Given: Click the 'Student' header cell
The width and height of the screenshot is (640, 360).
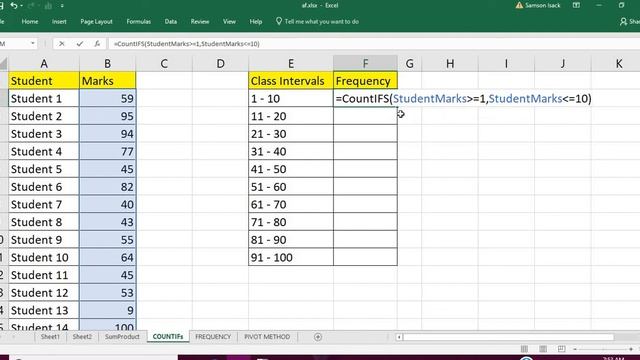Looking at the screenshot, I should [44, 81].
